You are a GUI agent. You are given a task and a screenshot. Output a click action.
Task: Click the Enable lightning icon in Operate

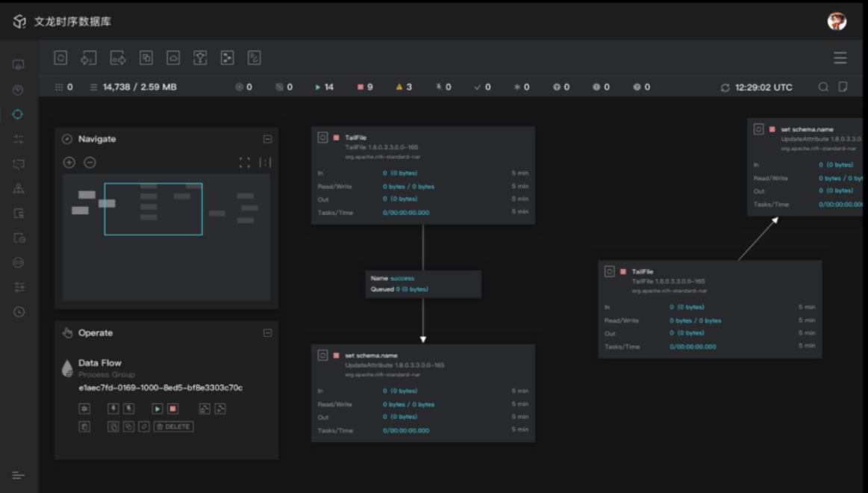pyautogui.click(x=113, y=409)
